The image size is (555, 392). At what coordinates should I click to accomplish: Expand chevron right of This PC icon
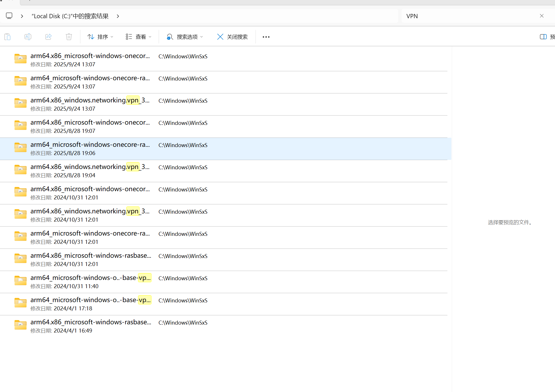tap(22, 16)
